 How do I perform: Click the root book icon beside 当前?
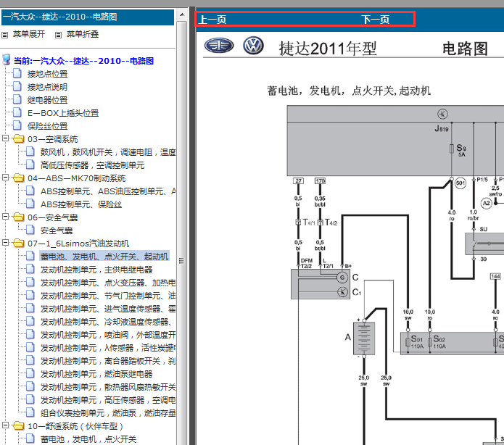tap(6, 59)
